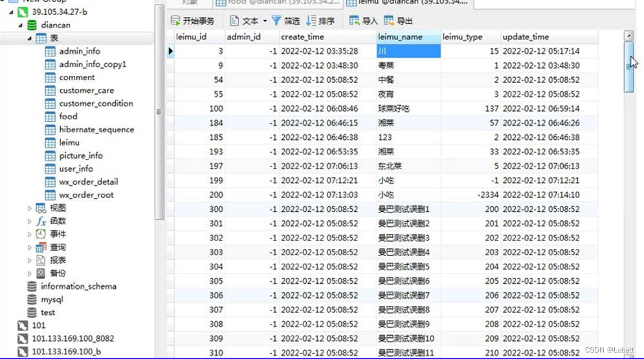Click the 101.133.169.100_b connection icon
Screen dimensions: 644x359
pos(23,352)
